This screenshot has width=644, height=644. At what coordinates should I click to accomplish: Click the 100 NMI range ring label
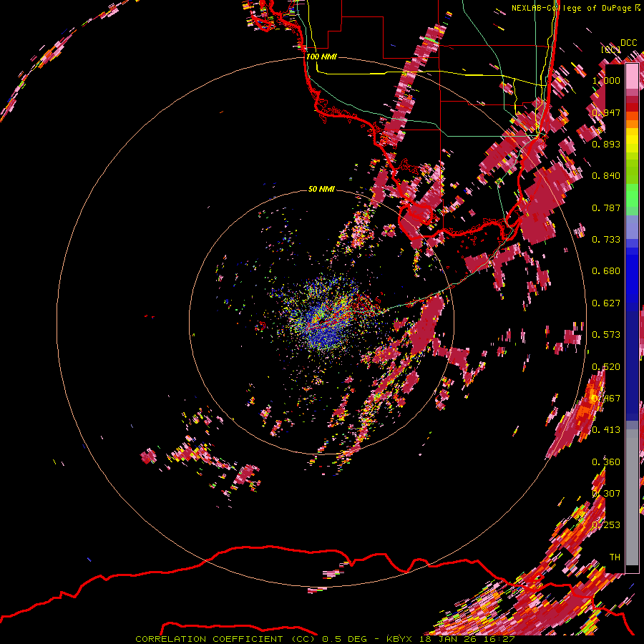(x=321, y=57)
